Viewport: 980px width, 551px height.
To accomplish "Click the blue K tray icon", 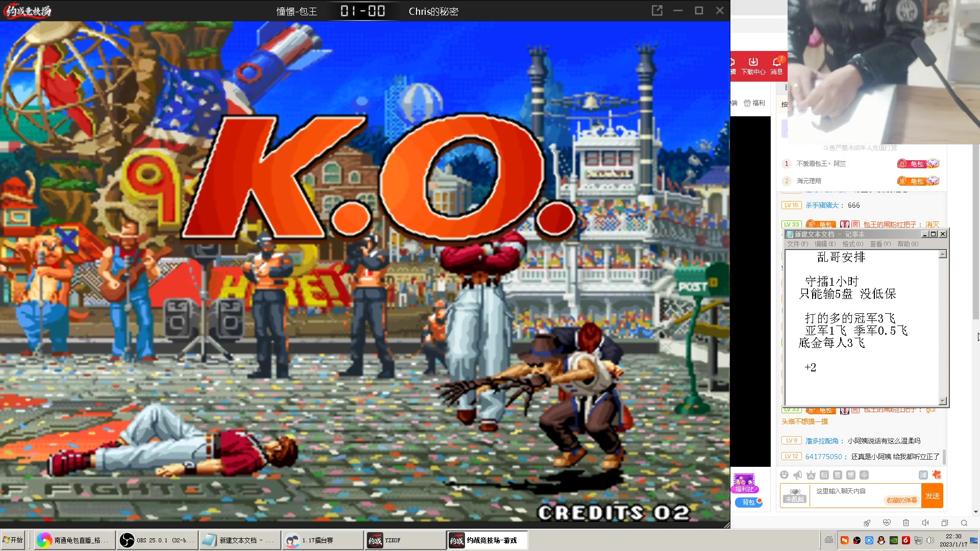I will [869, 540].
